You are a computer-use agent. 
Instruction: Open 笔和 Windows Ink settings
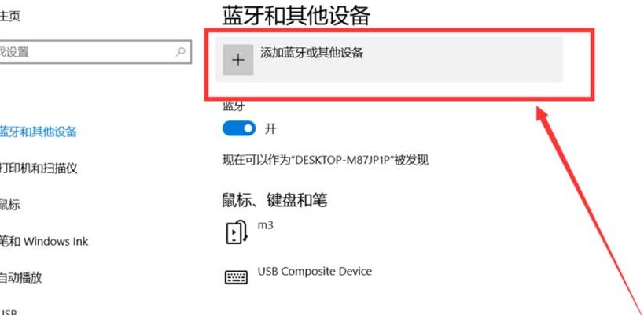pyautogui.click(x=44, y=241)
